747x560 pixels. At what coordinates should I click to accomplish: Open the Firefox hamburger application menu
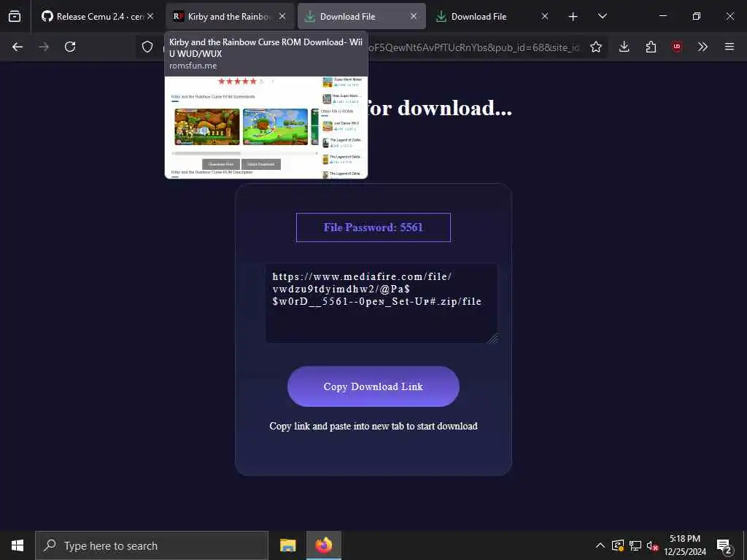pyautogui.click(x=729, y=47)
